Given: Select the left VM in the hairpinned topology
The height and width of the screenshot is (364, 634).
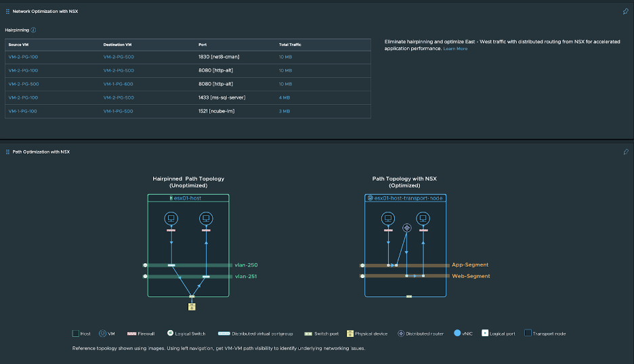Looking at the screenshot, I should 171,219.
